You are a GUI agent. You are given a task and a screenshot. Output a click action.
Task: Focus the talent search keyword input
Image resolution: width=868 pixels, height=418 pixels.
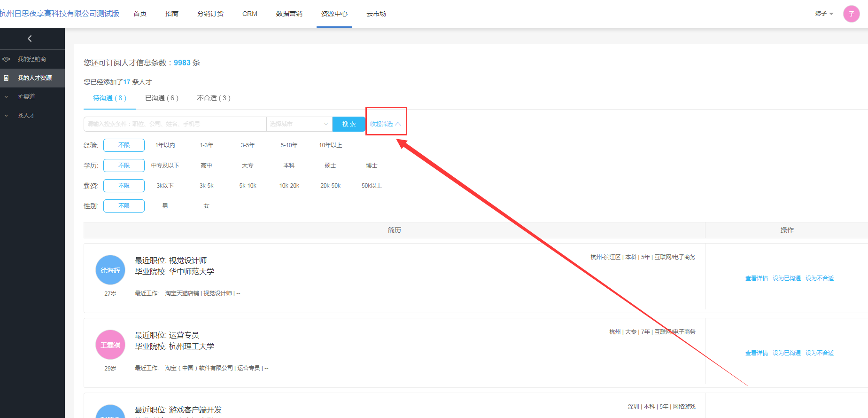click(175, 124)
